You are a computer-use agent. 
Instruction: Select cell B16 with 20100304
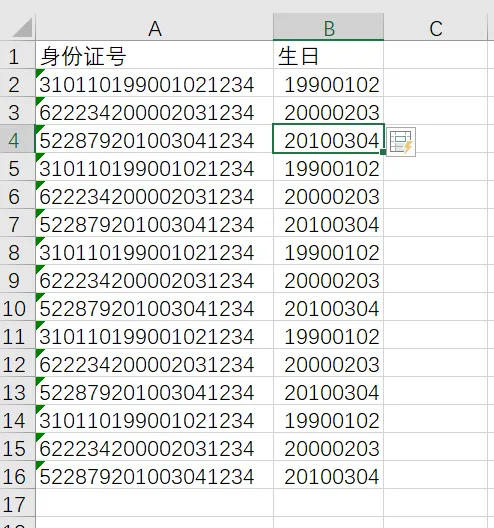click(328, 475)
